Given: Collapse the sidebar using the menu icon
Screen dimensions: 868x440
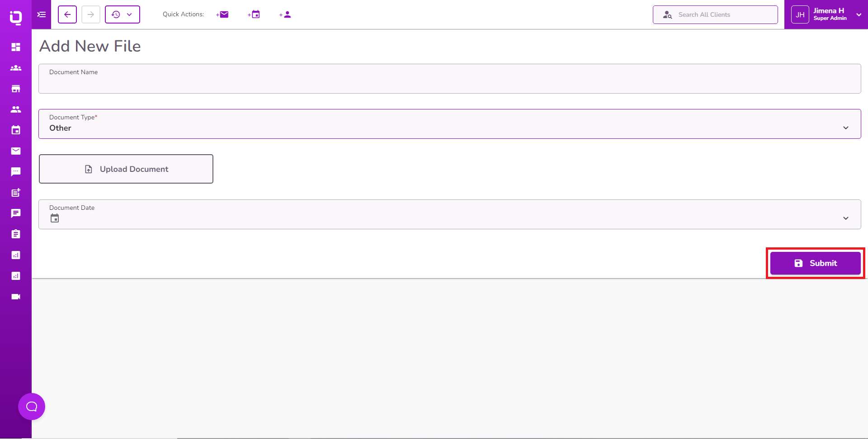Looking at the screenshot, I should click(41, 14).
